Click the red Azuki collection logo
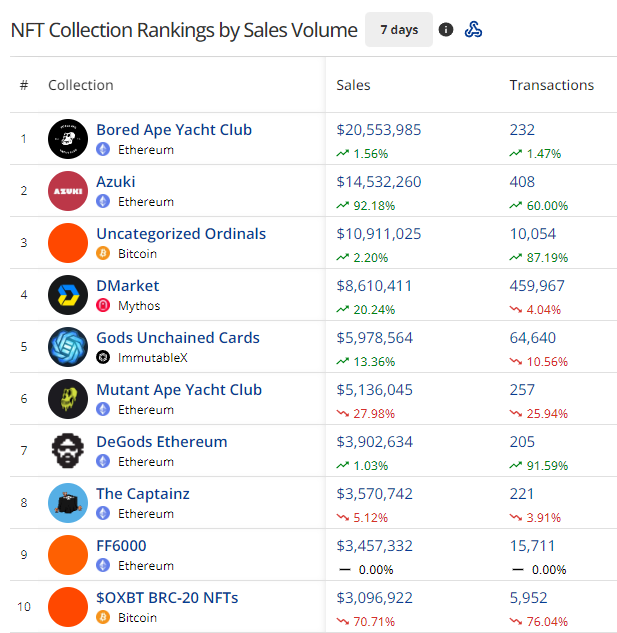The image size is (617, 633). pyautogui.click(x=68, y=191)
